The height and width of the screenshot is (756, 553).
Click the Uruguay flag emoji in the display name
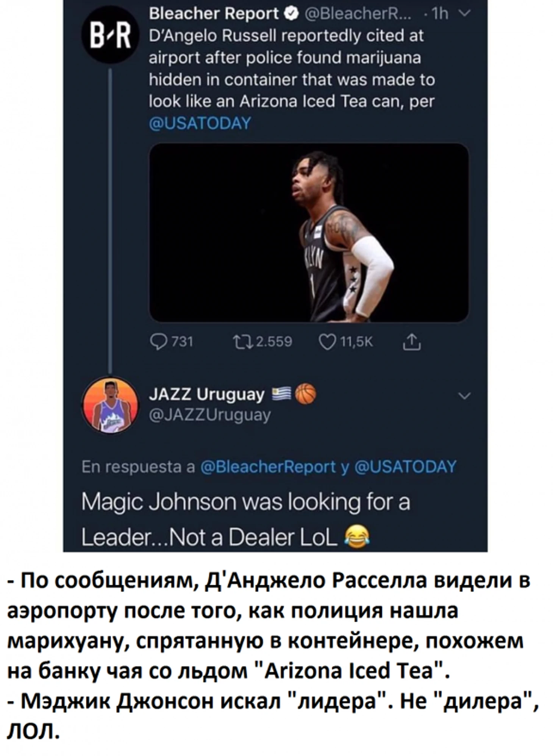pos(281,393)
